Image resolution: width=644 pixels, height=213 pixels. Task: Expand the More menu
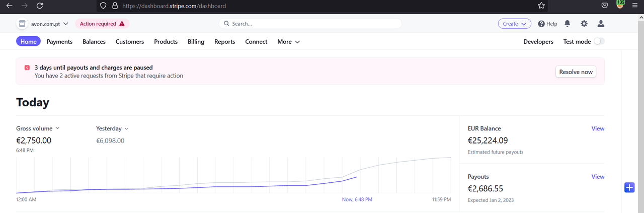click(x=288, y=42)
